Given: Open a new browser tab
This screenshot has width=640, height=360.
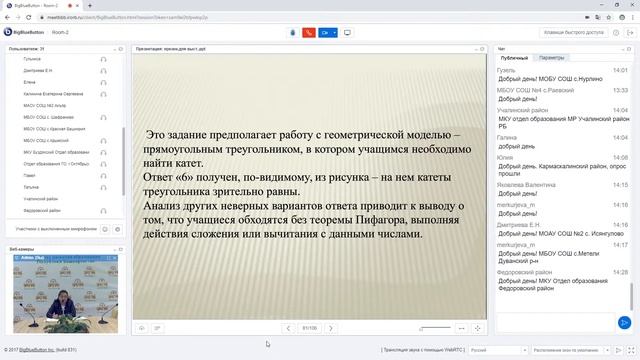Looking at the screenshot, I should [90, 6].
